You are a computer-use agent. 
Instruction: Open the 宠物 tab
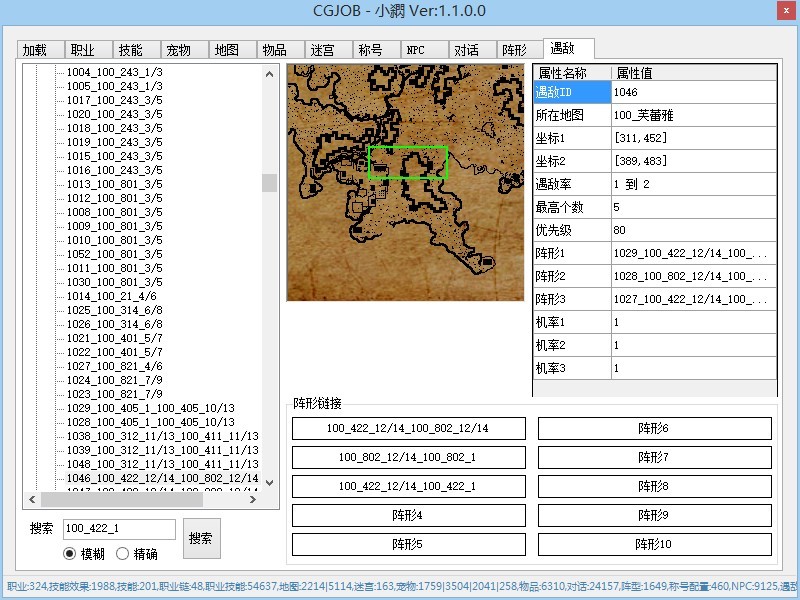point(178,50)
